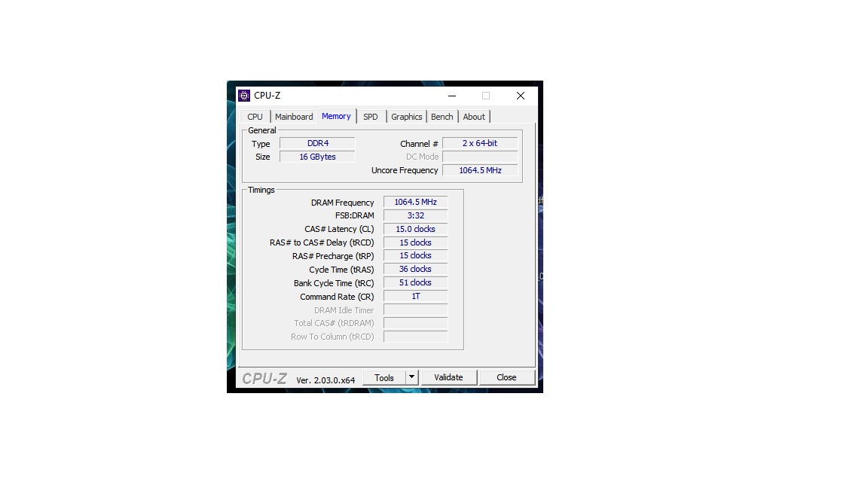Click the Uncore Frequency 1064.5 MHz value
868x488 pixels.
pyautogui.click(x=480, y=170)
